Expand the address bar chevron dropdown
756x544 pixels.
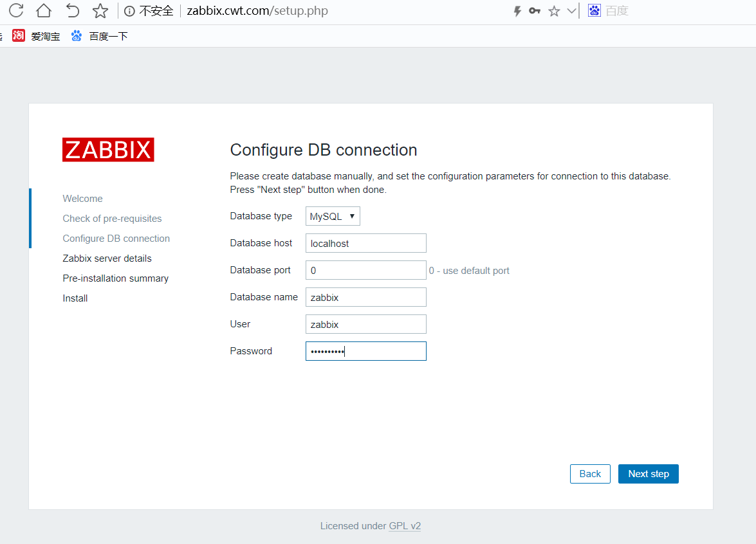coord(572,10)
